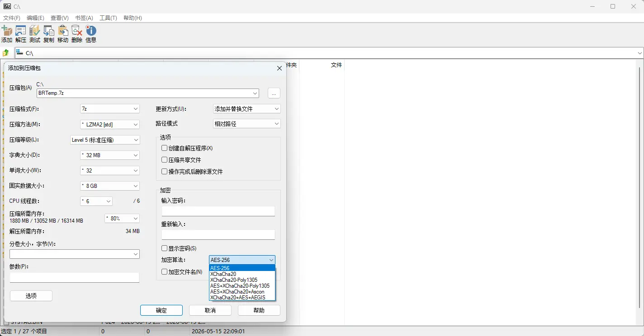Open the 单词大小 32 dropdown

[x=110, y=171]
